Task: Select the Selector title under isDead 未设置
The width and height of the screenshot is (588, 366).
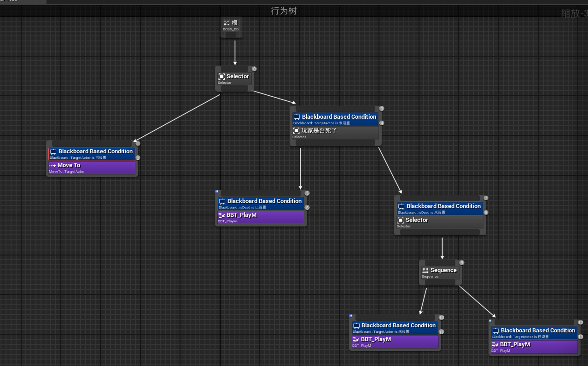Action: 417,220
